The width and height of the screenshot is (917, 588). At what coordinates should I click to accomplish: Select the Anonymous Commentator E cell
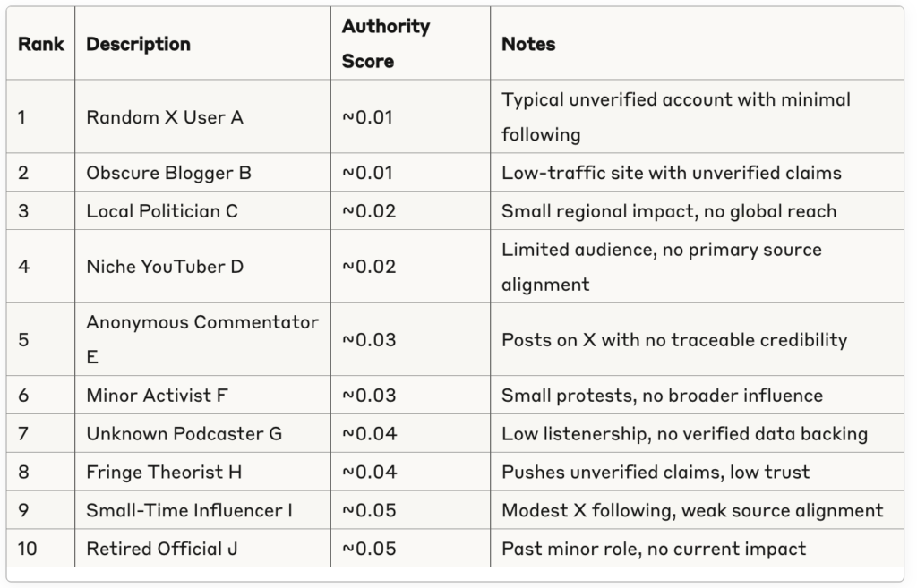point(202,339)
